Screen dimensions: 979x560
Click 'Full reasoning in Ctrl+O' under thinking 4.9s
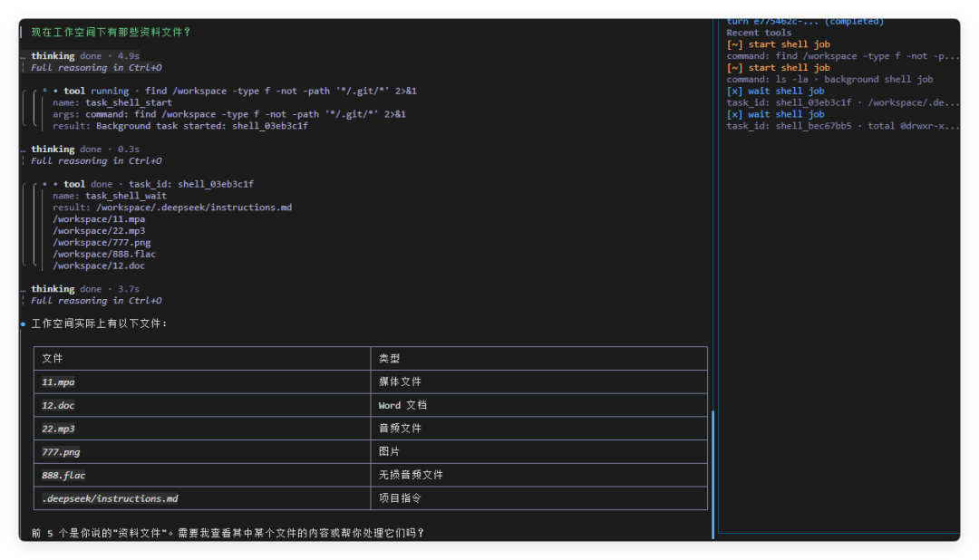tap(96, 67)
